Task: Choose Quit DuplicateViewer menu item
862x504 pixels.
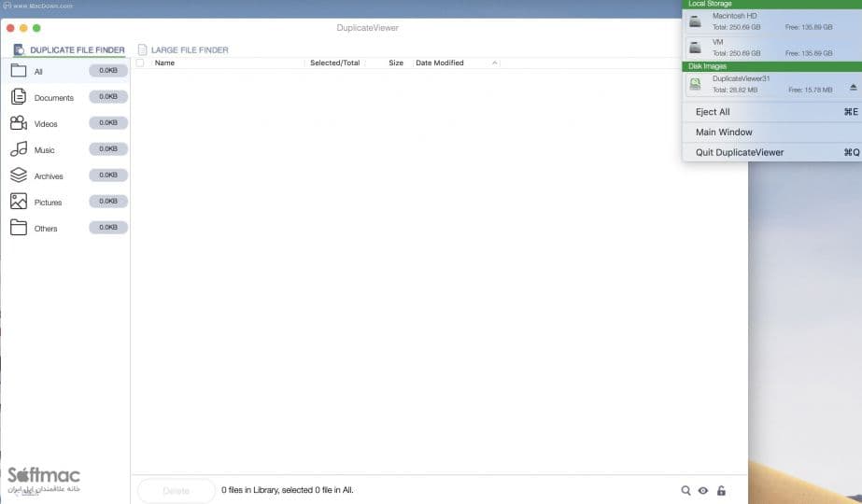Action: (771, 153)
